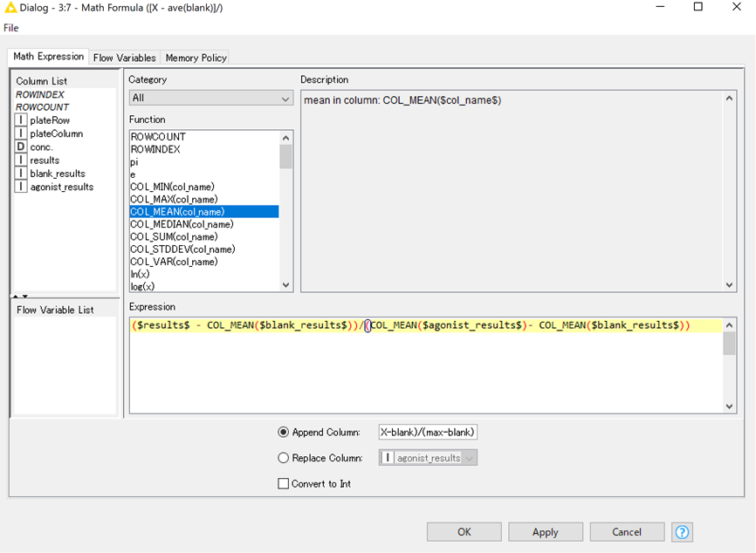Click the Function list scrollbar thumb
756x553 pixels.
(286, 156)
